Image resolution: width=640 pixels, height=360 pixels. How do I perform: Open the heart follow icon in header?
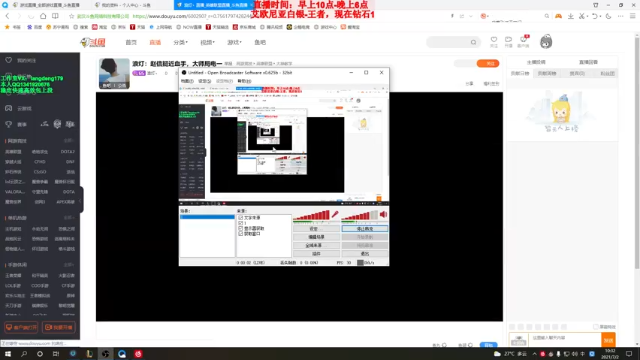coord(494,41)
